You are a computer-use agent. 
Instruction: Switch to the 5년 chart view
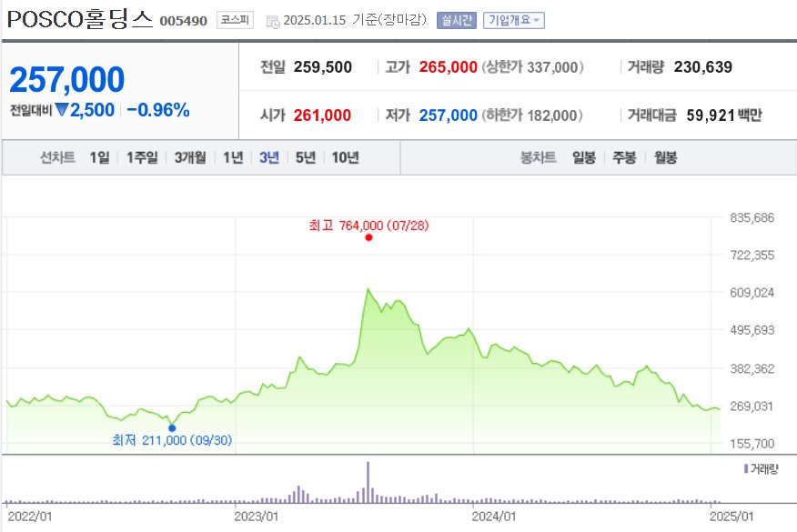pyautogui.click(x=306, y=157)
